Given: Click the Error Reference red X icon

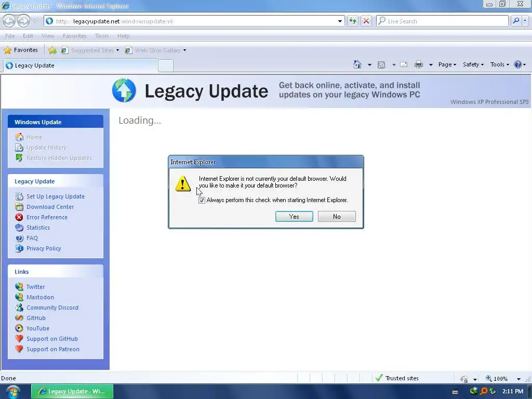Looking at the screenshot, I should coord(19,217).
